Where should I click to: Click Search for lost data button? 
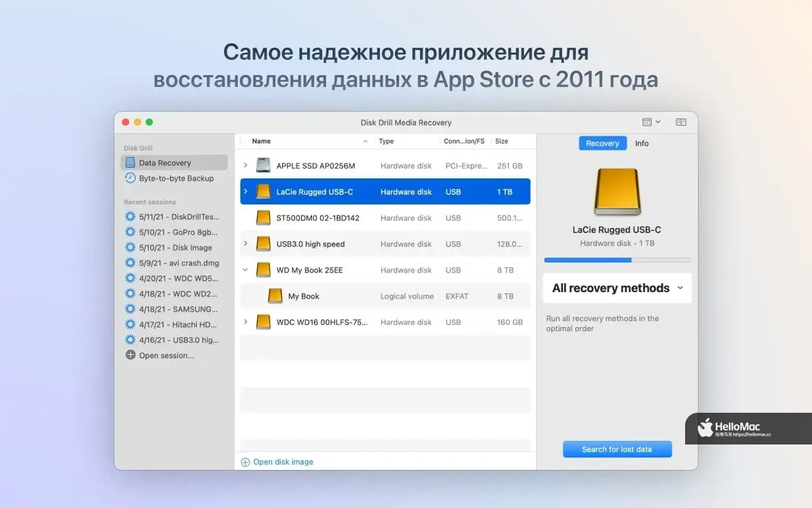(617, 449)
